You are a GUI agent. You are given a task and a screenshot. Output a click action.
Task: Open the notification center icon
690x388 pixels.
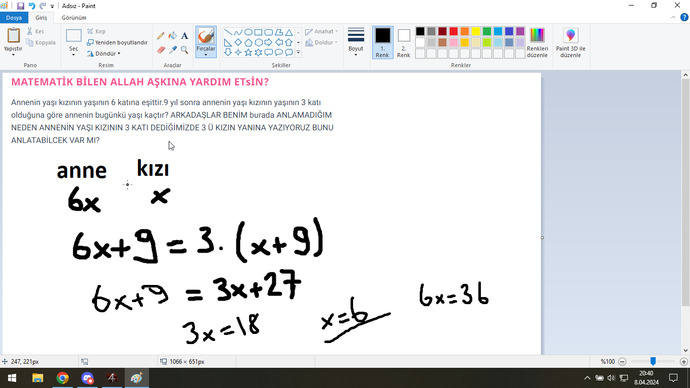[673, 378]
